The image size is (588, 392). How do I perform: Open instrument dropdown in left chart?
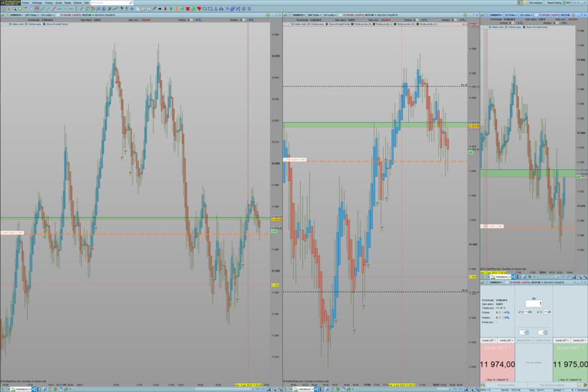click(x=15, y=15)
